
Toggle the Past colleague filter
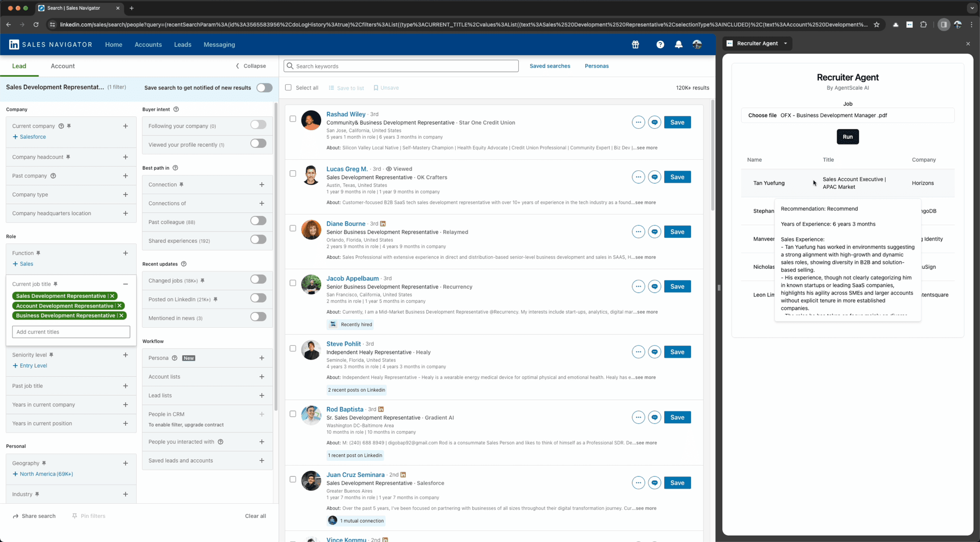point(258,221)
